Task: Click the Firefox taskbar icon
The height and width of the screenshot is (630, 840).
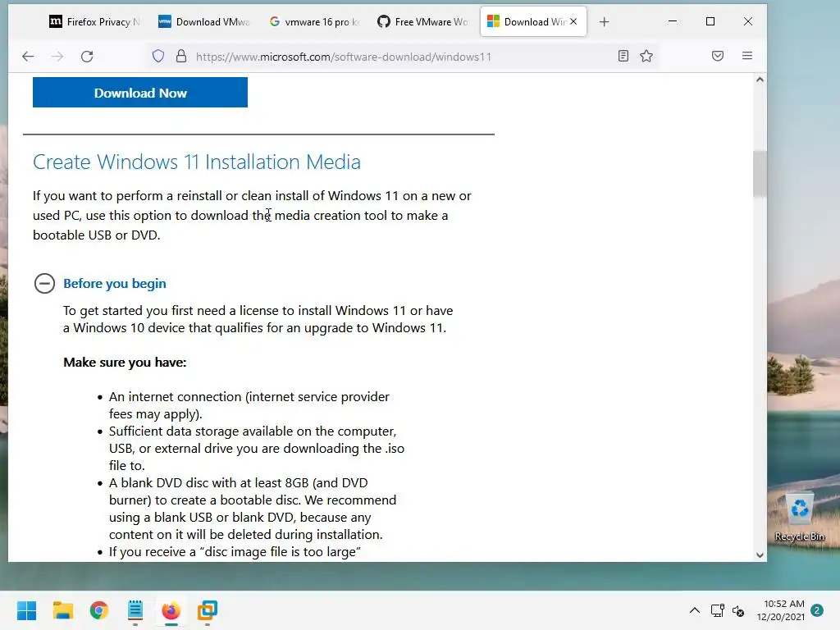Action: click(x=171, y=610)
